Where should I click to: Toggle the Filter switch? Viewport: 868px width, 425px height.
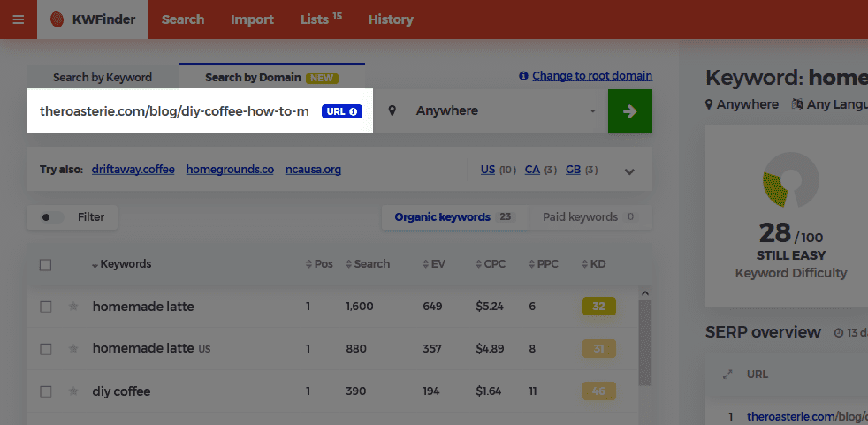coord(52,217)
